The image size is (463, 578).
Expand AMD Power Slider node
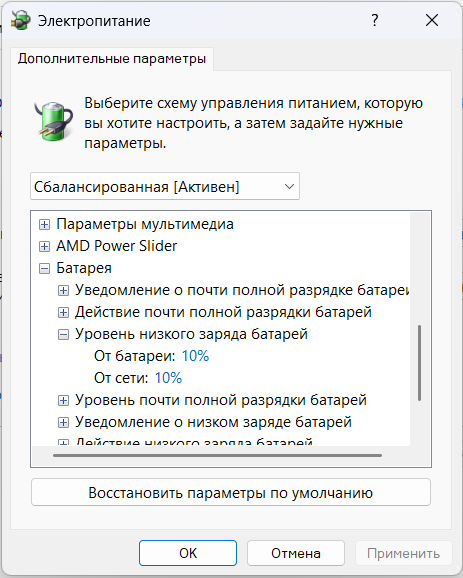click(44, 246)
